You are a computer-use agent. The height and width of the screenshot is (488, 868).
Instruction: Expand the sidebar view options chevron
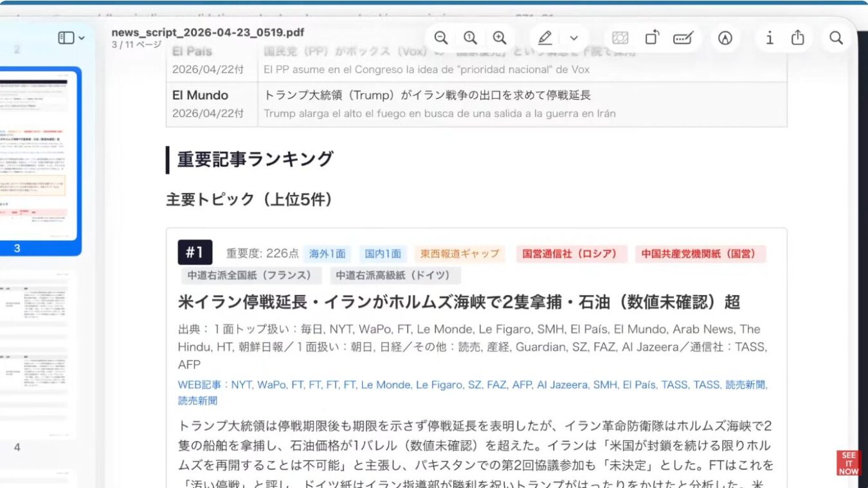[82, 37]
